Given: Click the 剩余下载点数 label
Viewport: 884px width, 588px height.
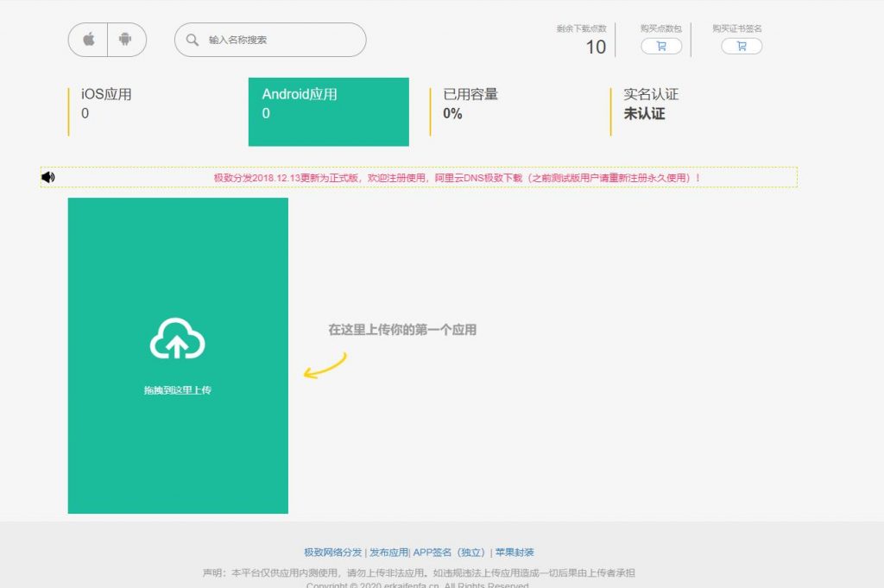Looking at the screenshot, I should [x=581, y=28].
